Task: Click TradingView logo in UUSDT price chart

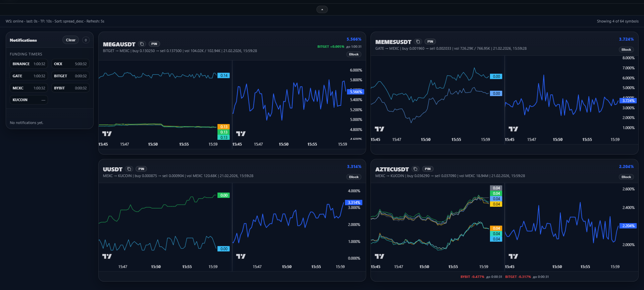Action: pos(107,256)
